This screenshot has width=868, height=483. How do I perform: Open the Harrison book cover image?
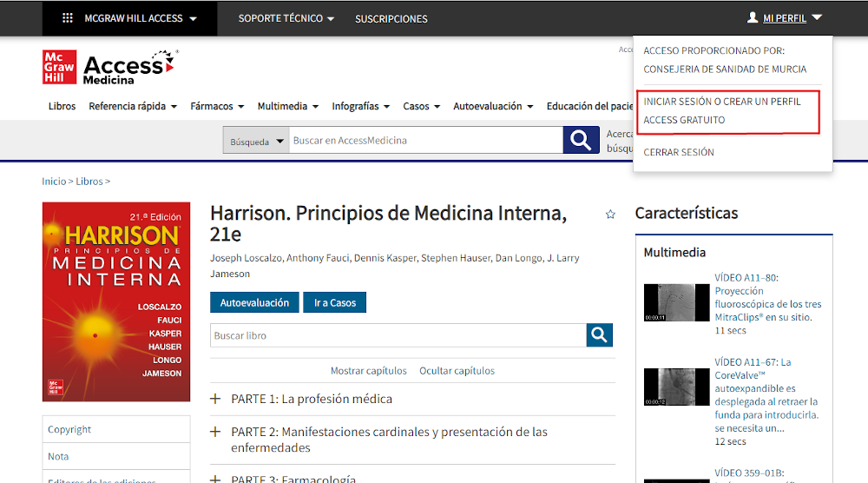[116, 302]
